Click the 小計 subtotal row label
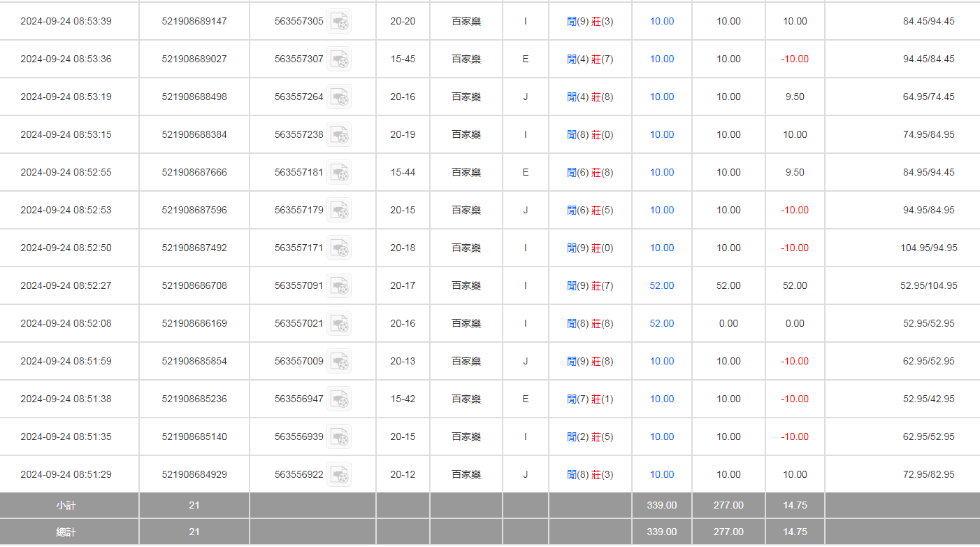The width and height of the screenshot is (980, 547). 66,505
